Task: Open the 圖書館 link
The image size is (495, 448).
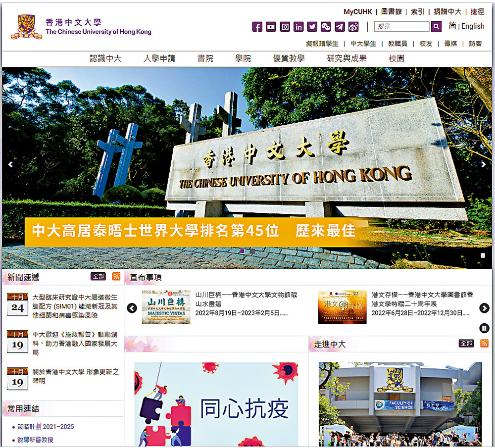Action: tap(392, 12)
